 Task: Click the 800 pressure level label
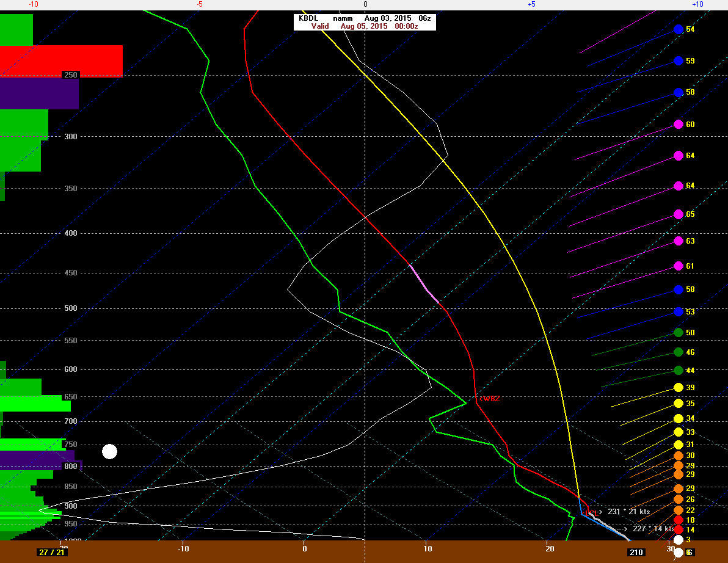(71, 467)
